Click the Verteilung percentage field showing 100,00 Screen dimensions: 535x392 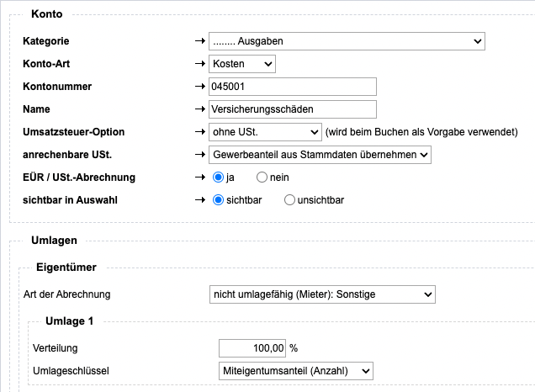[x=252, y=348]
